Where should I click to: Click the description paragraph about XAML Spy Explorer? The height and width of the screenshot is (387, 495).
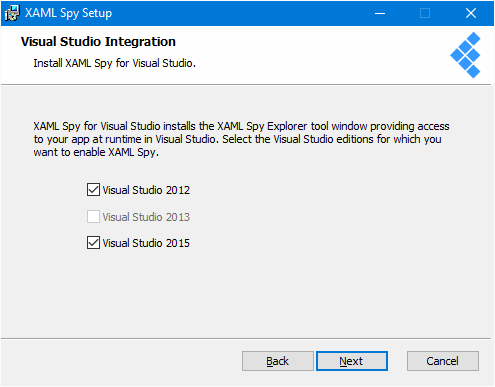tap(241, 139)
